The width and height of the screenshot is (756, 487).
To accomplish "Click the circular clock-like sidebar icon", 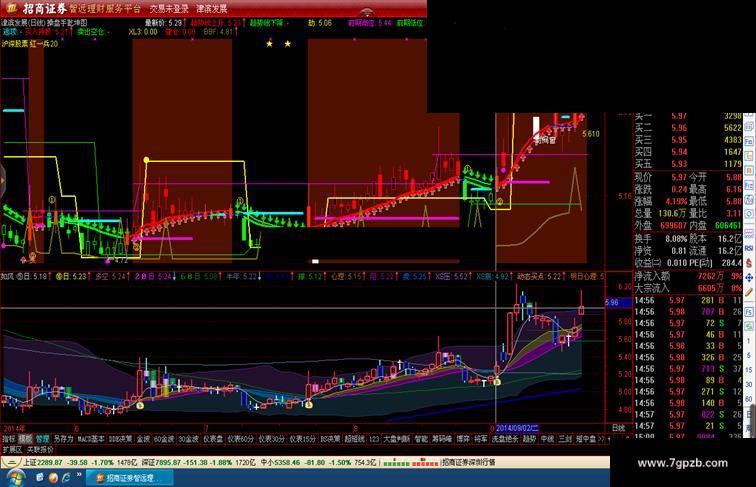I will (748, 214).
